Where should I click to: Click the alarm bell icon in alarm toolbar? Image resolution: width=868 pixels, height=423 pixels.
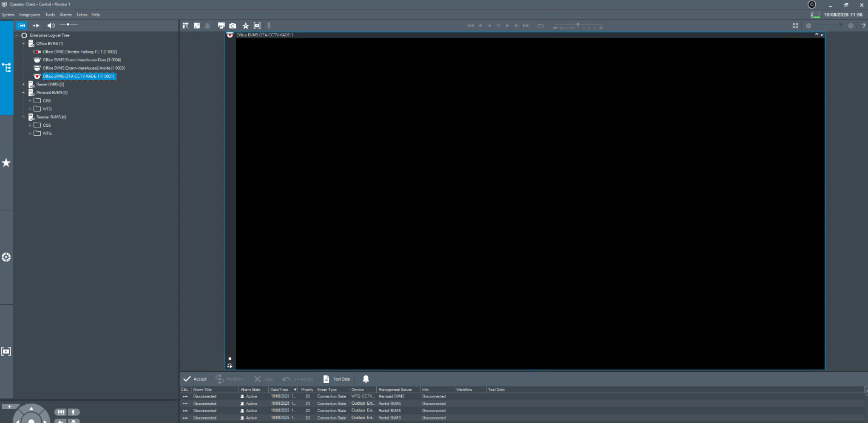365,379
